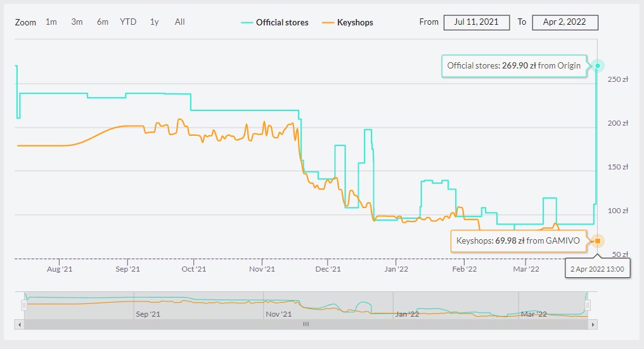The width and height of the screenshot is (644, 349).
Task: Switch zoom range to 6m
Action: click(103, 22)
